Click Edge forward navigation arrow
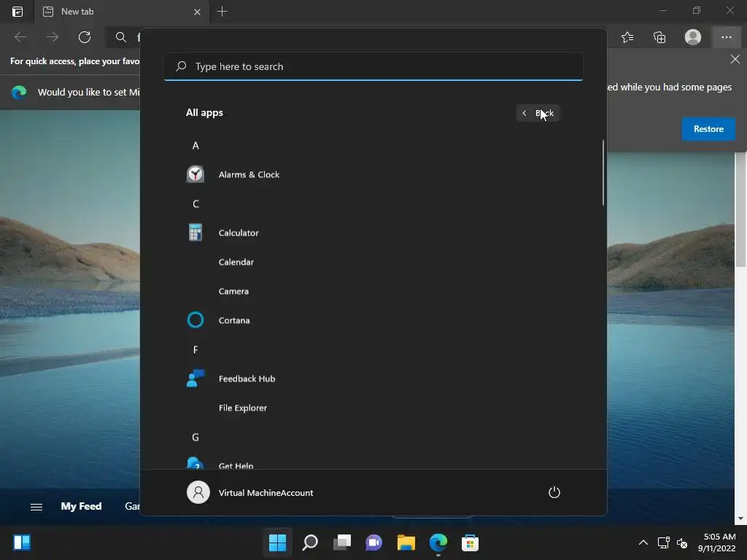The width and height of the screenshot is (747, 560). click(x=53, y=37)
